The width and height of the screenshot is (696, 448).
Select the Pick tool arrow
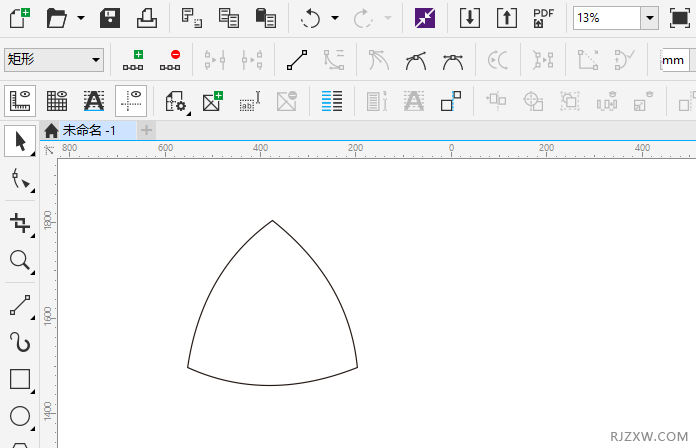pos(20,141)
